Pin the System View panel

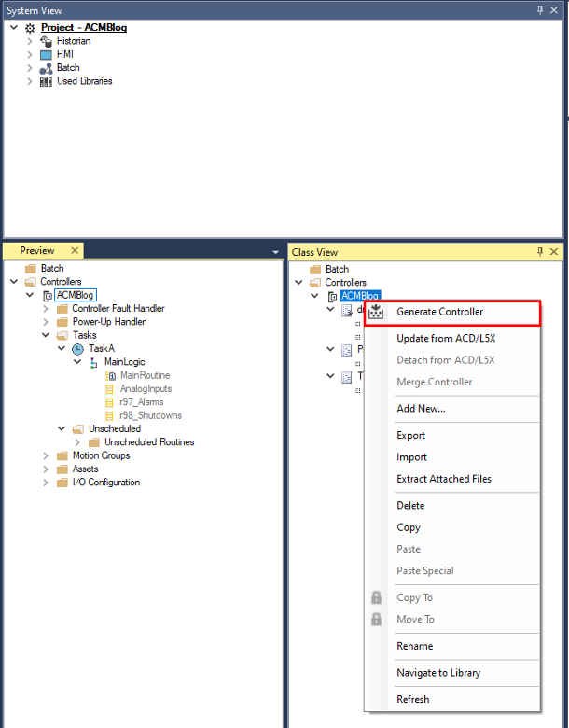pyautogui.click(x=540, y=10)
